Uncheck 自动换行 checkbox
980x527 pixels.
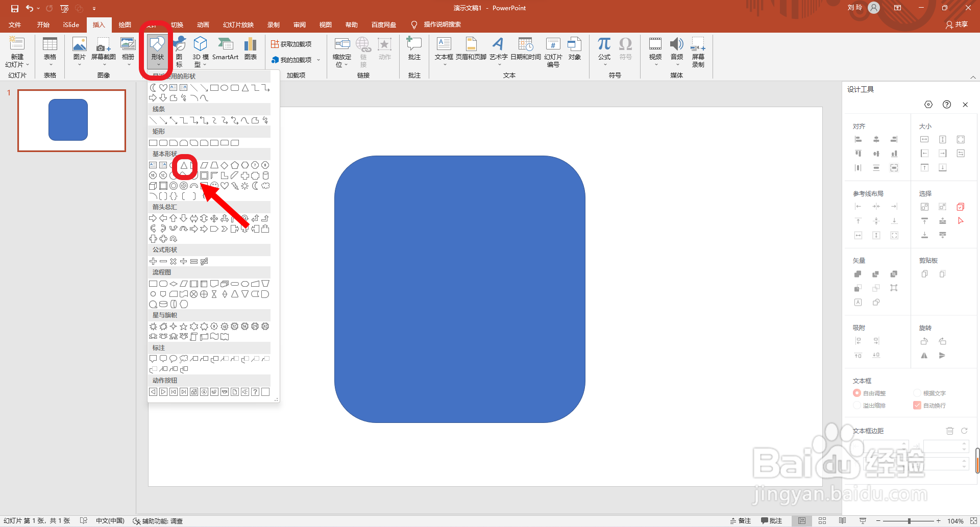click(917, 405)
